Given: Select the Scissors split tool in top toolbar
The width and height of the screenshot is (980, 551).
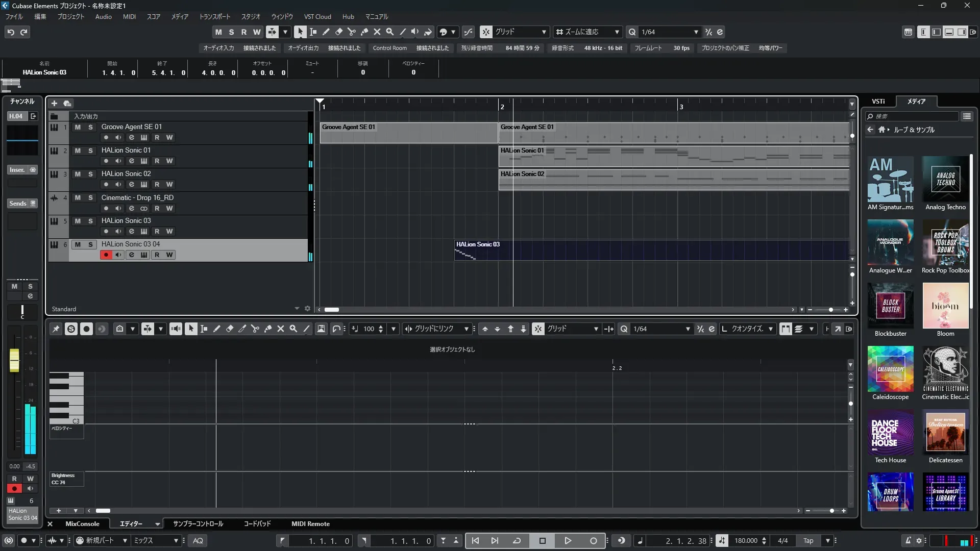Looking at the screenshot, I should [x=352, y=32].
